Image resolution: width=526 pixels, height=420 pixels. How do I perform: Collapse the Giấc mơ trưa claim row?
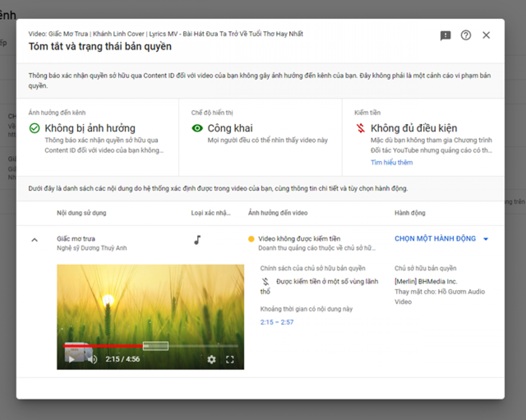tap(35, 239)
